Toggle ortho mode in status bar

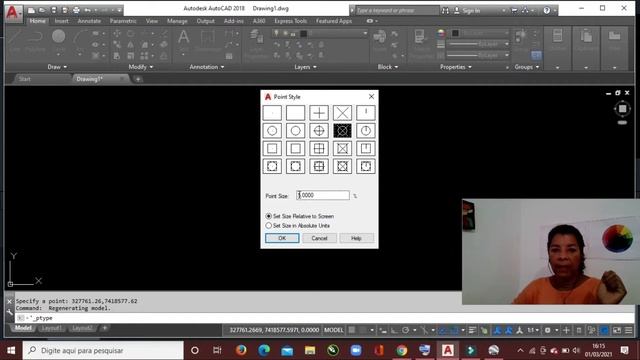[394, 330]
